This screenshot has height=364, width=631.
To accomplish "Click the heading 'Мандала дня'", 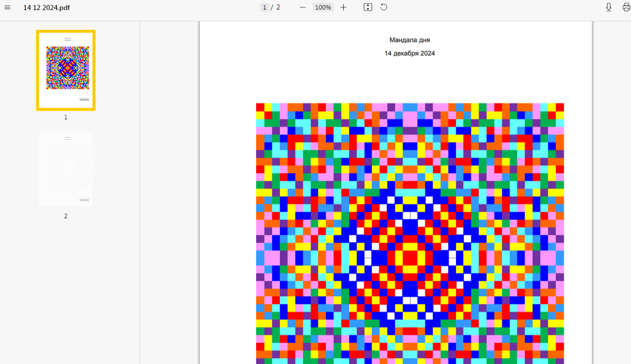I will (x=410, y=40).
